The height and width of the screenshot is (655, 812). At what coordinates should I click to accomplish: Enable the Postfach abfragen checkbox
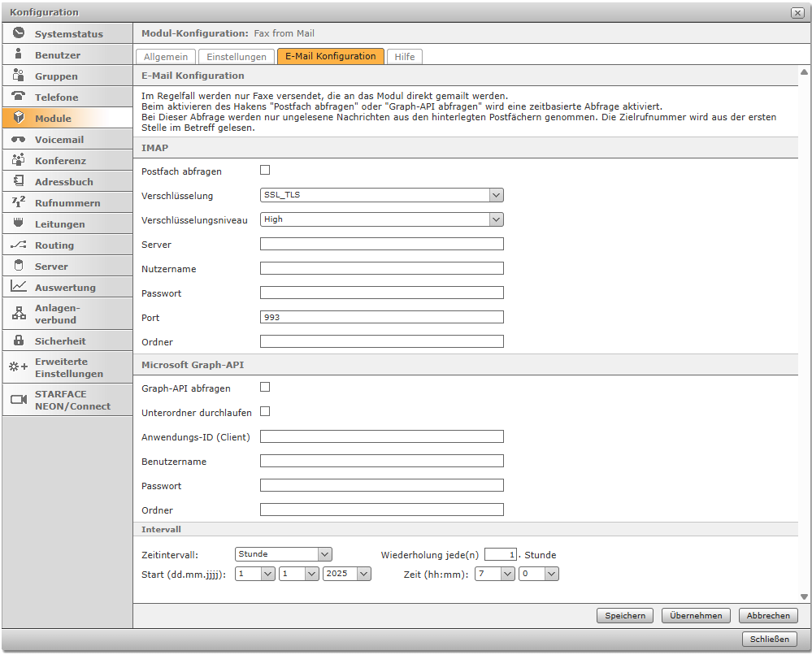(265, 171)
